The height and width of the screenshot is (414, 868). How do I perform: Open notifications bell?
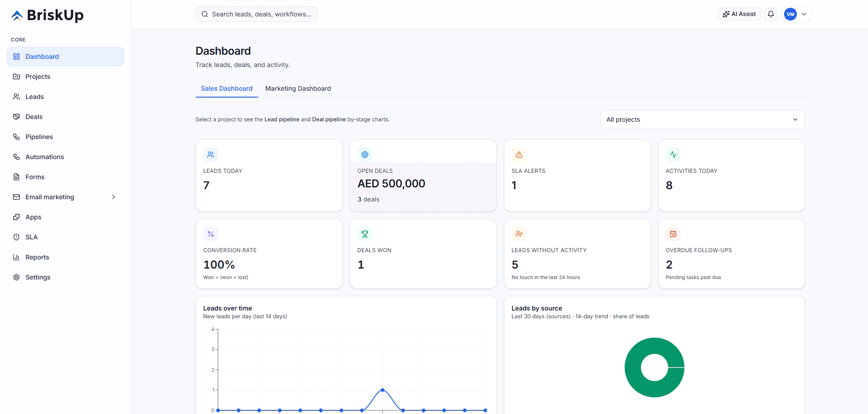pyautogui.click(x=771, y=14)
